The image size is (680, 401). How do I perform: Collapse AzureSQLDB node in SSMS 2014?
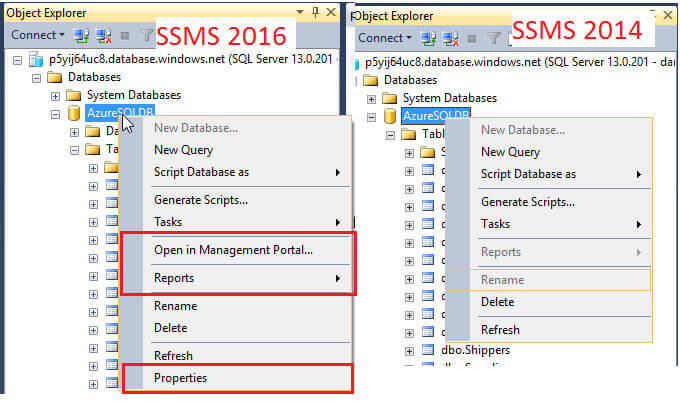tap(371, 117)
